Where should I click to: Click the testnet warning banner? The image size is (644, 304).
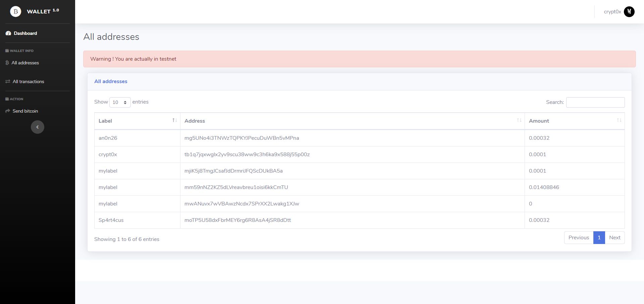(359, 59)
